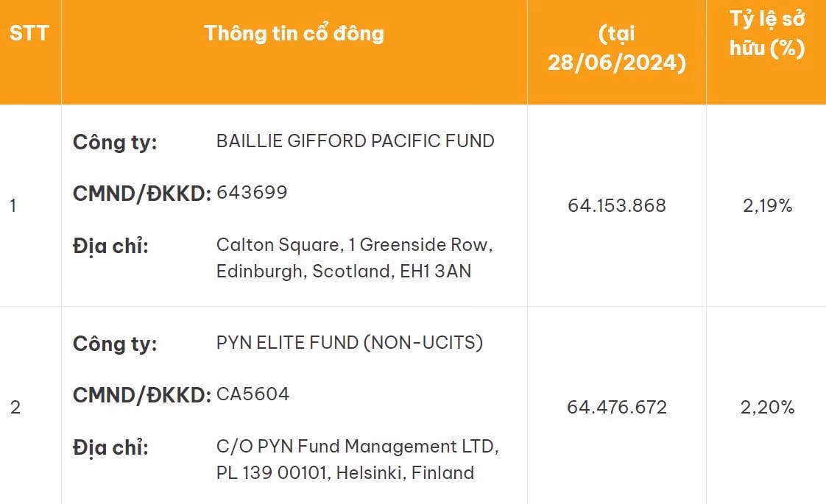This screenshot has width=826, height=504.
Task: Select the Calton Square Edinburgh address
Action: [354, 258]
